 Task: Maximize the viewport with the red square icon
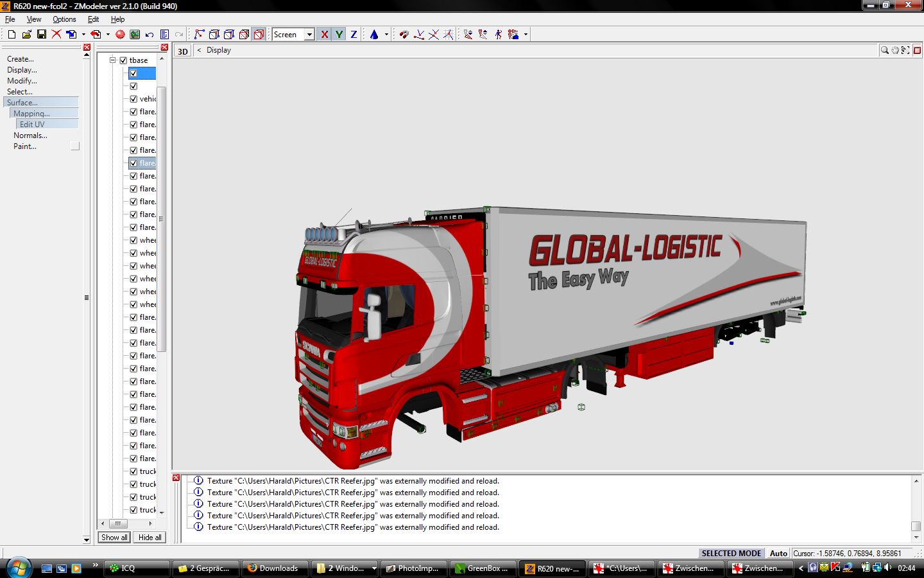point(917,50)
